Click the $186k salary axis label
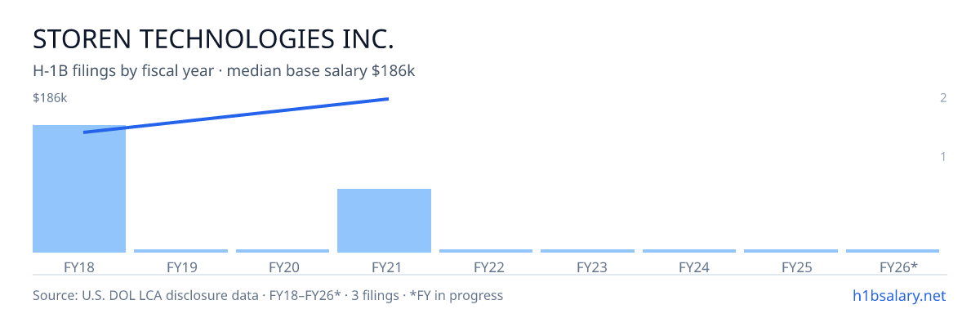980x327 pixels. click(50, 98)
